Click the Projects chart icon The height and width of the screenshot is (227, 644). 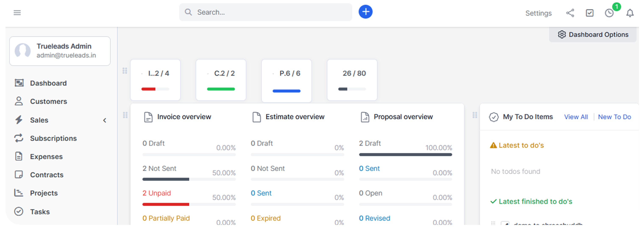19,193
